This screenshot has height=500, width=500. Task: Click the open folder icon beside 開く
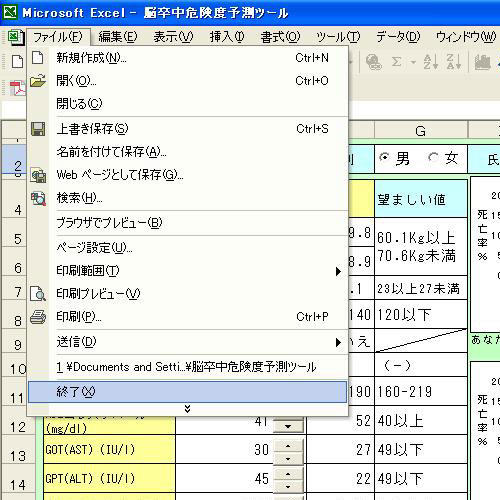click(38, 81)
